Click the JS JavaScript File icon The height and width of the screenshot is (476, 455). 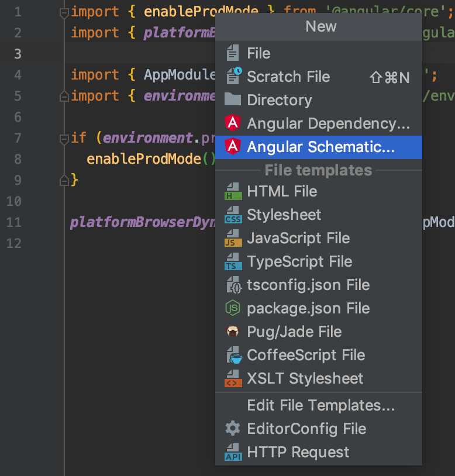[233, 238]
